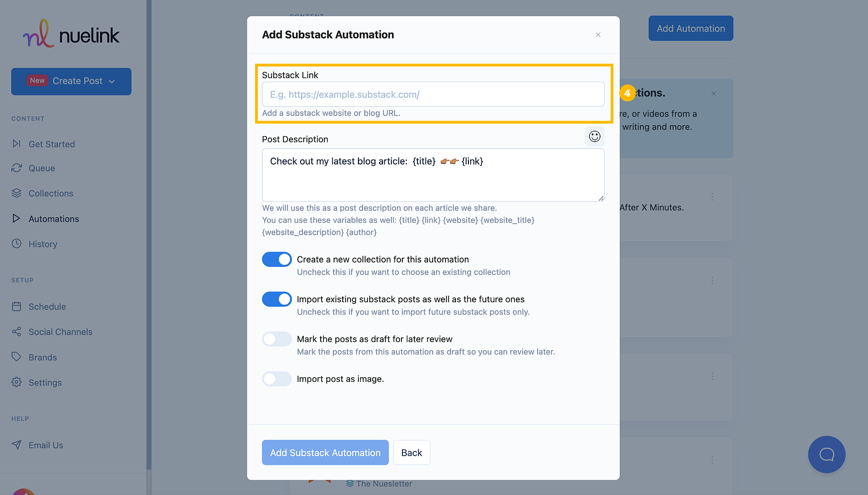868x495 pixels.
Task: Toggle Create a new collection switch
Action: coord(277,259)
